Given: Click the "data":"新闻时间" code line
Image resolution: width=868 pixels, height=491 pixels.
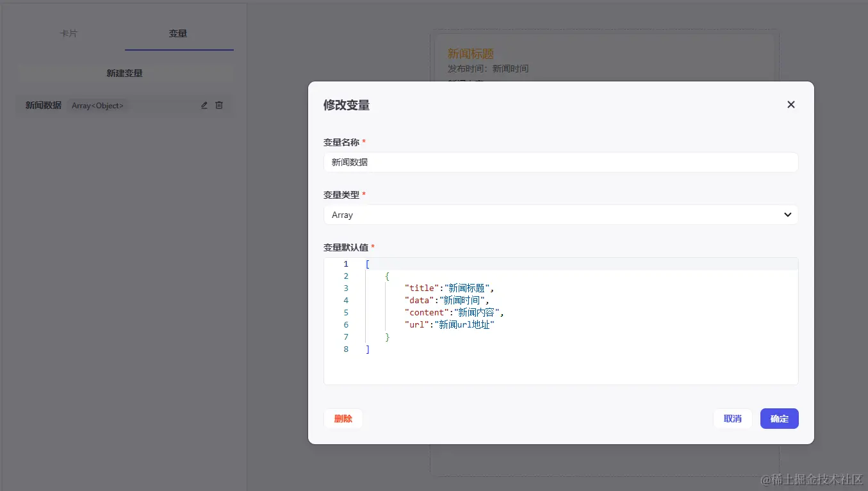Looking at the screenshot, I should (x=446, y=300).
